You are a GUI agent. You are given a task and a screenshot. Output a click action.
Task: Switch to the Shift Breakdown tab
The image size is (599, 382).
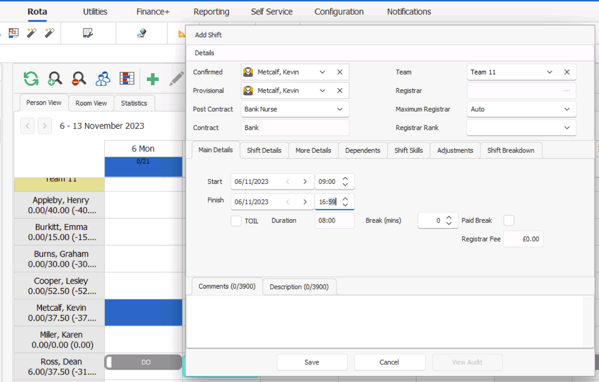(x=511, y=151)
